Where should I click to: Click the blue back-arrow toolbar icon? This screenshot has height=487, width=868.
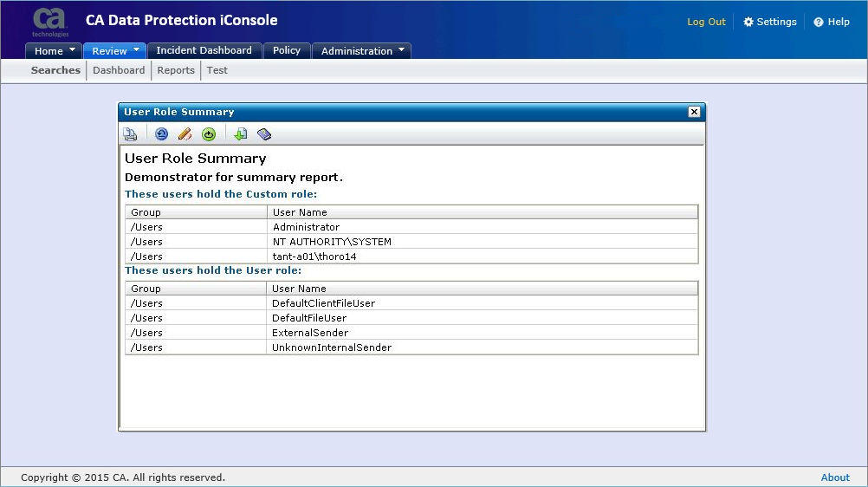161,134
